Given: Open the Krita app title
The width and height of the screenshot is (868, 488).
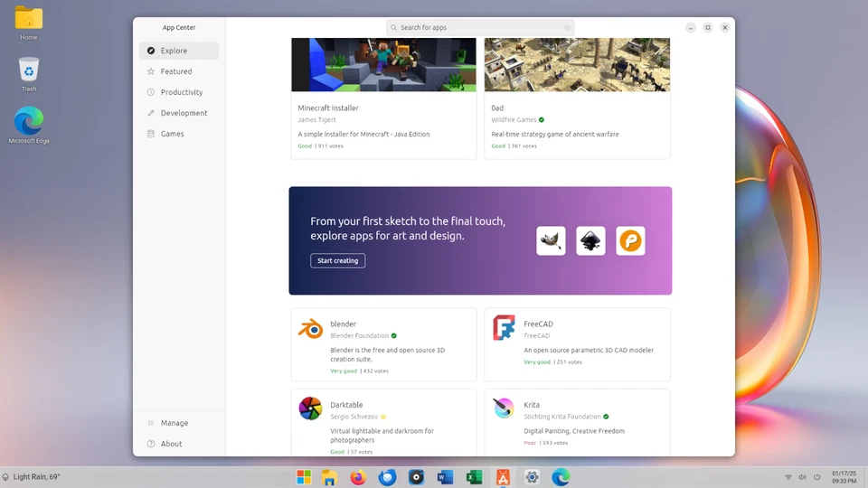Looking at the screenshot, I should (532, 405).
